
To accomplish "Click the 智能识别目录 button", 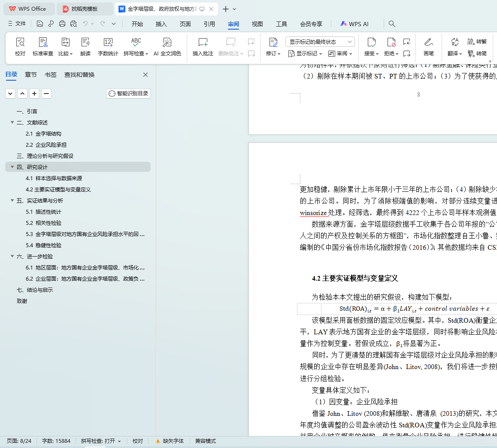I will click(128, 94).
